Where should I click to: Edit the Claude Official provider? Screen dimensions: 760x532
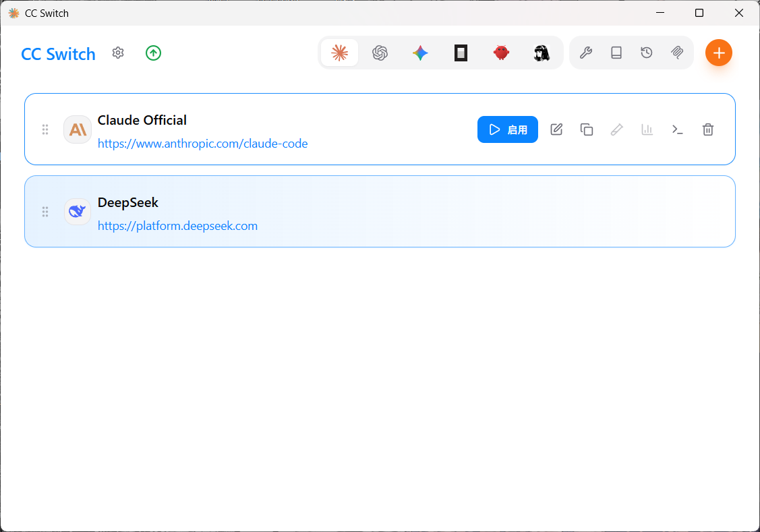coord(556,129)
